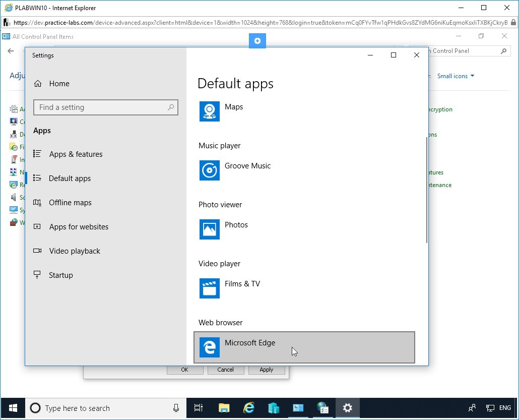This screenshot has width=519, height=420.
Task: Open Apps for websites section
Action: 79,226
